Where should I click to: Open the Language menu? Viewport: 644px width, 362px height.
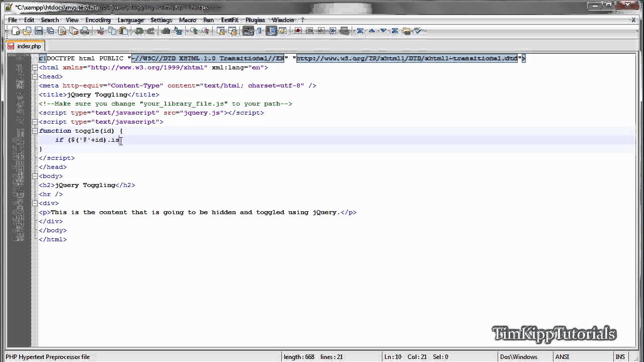tap(131, 20)
